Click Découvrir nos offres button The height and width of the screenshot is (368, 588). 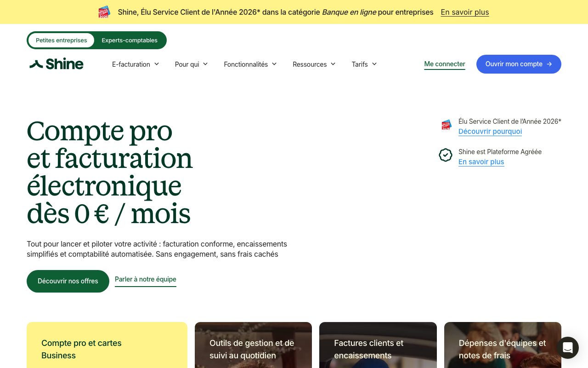point(68,281)
